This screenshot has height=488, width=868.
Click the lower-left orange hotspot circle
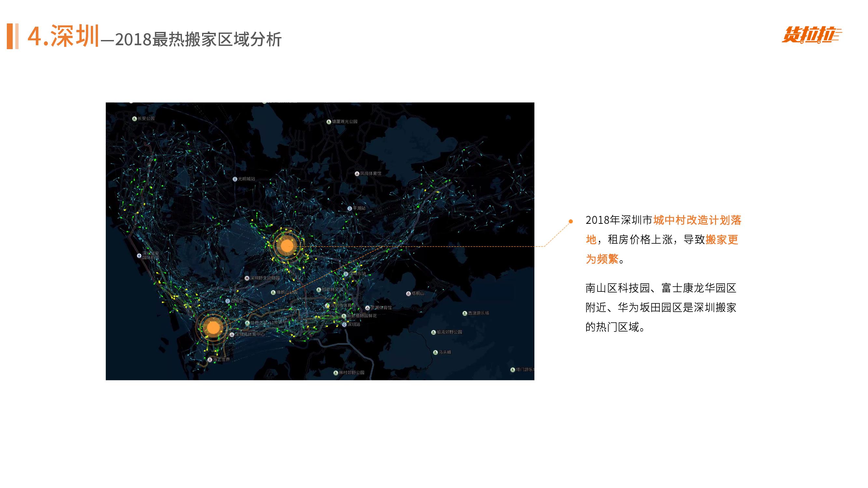(x=213, y=327)
